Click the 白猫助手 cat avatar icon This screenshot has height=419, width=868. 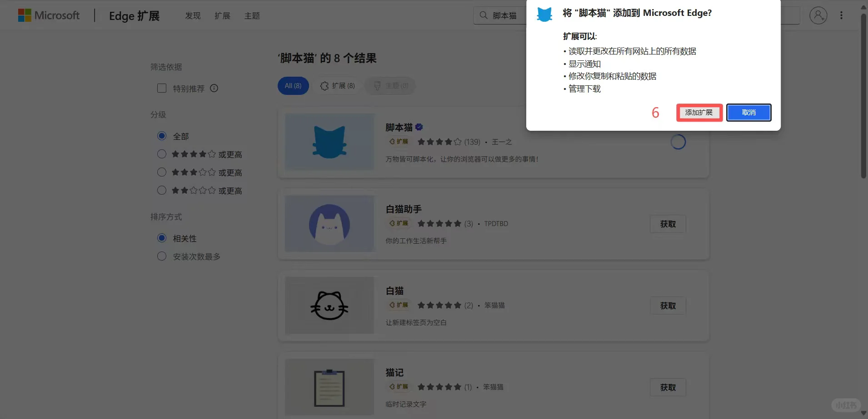(x=329, y=223)
